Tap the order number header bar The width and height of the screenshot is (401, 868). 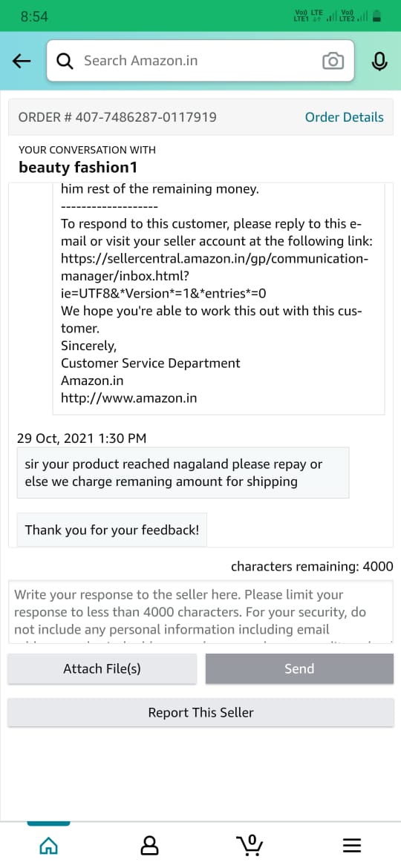coord(200,117)
